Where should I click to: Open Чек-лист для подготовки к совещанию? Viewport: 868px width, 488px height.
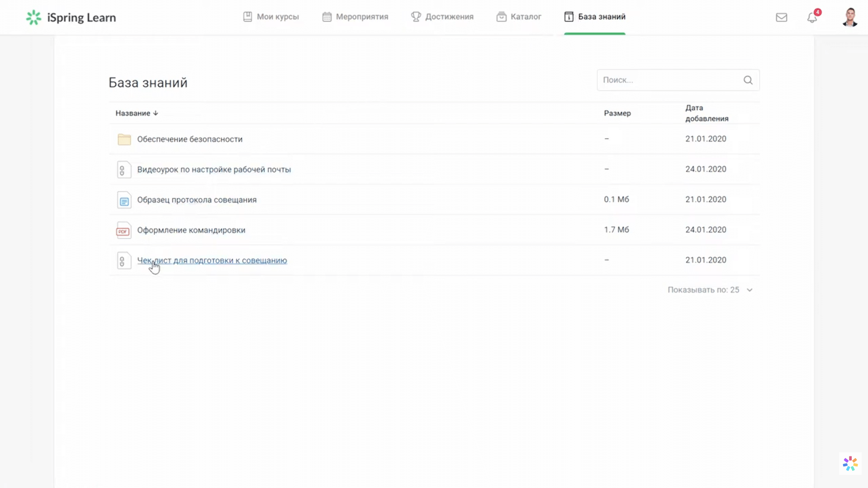tap(212, 261)
